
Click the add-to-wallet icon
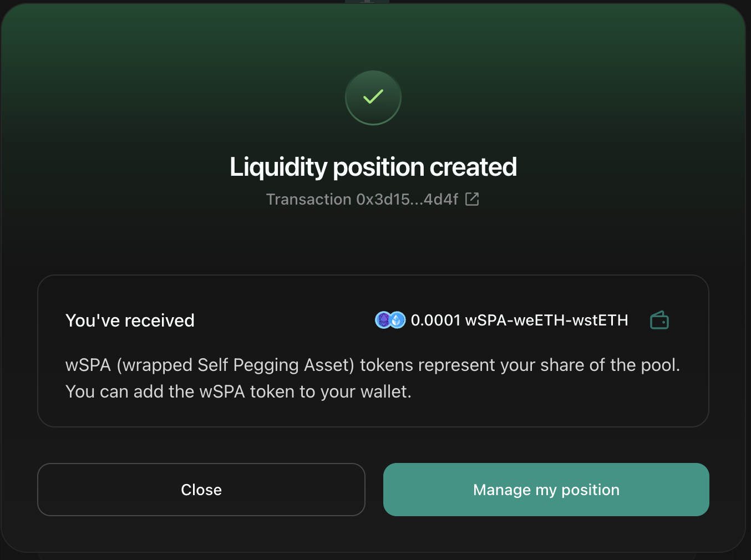tap(659, 320)
